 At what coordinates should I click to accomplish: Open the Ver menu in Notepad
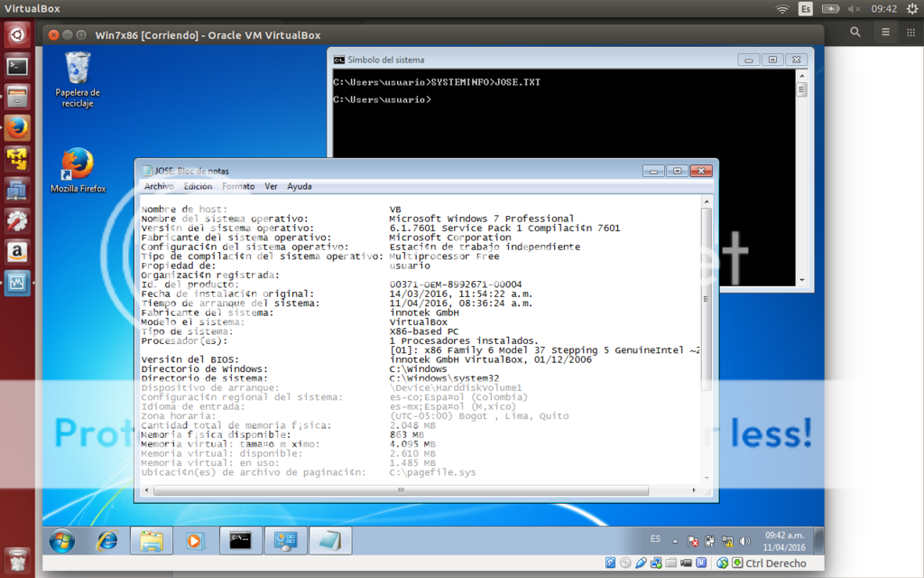click(271, 186)
